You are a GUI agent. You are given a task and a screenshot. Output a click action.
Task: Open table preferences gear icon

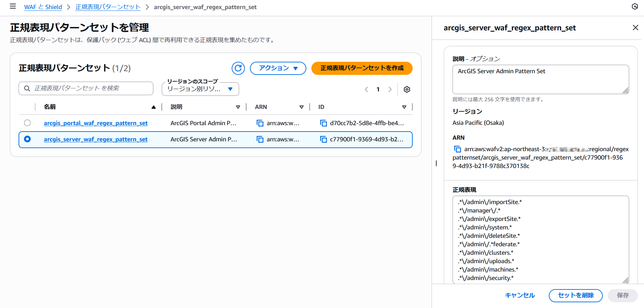[x=407, y=89]
